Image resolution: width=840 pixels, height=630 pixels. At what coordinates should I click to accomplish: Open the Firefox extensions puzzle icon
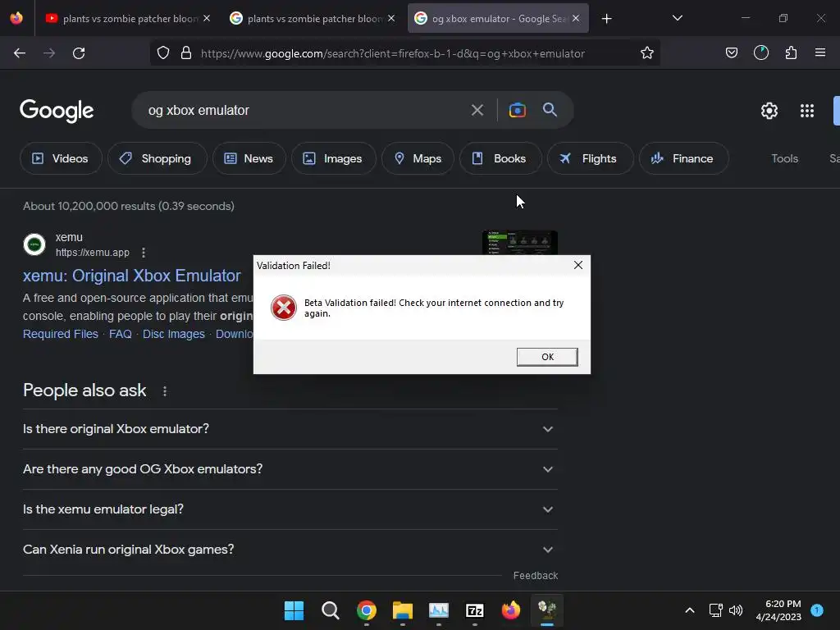tap(791, 53)
